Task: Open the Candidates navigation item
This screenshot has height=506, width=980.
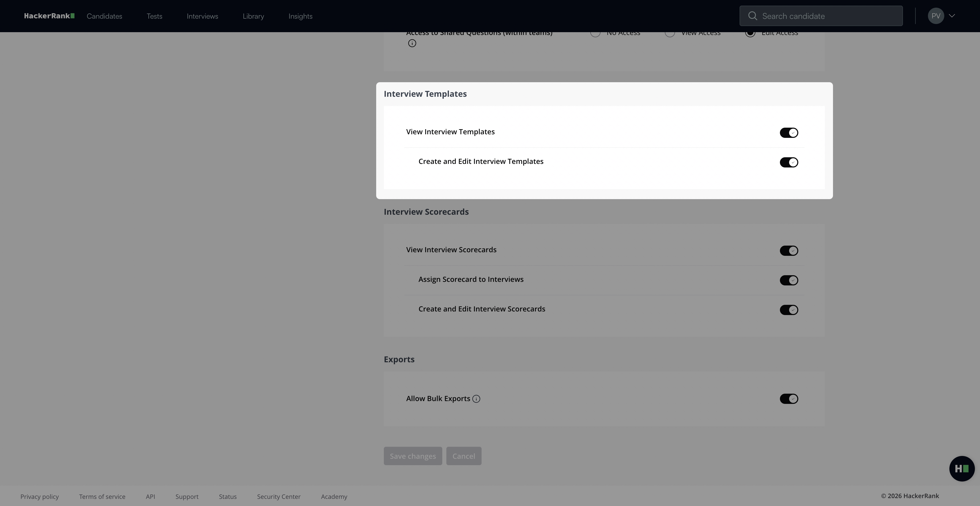Action: click(x=104, y=16)
